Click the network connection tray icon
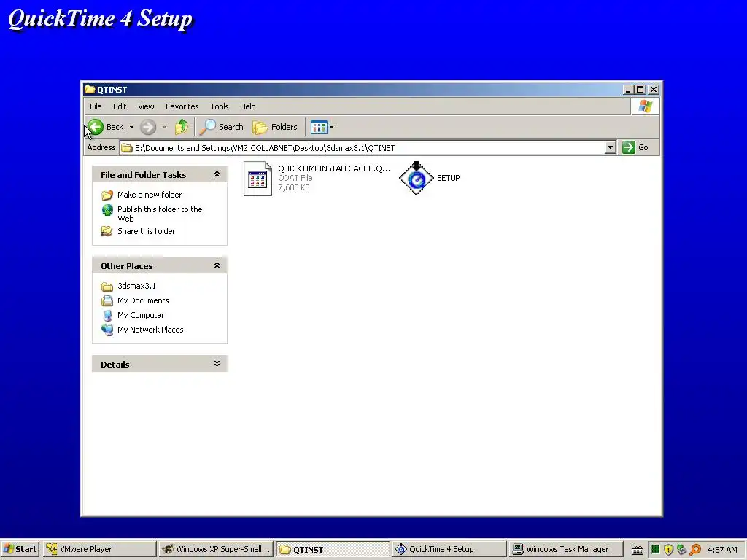 pyautogui.click(x=682, y=550)
